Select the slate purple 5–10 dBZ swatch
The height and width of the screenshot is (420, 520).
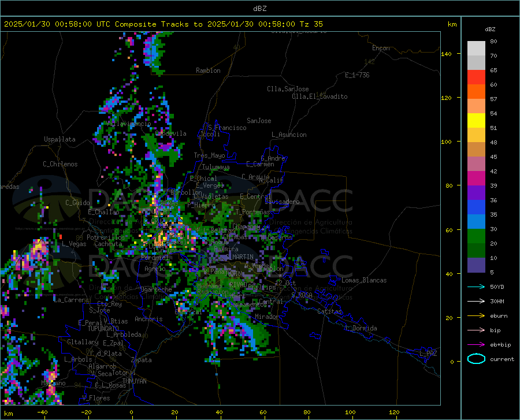[476, 265]
